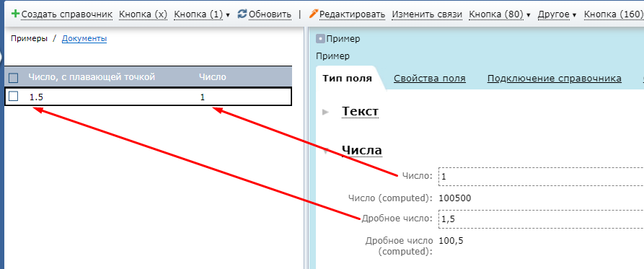Tick the header select-all checkbox

[14, 78]
